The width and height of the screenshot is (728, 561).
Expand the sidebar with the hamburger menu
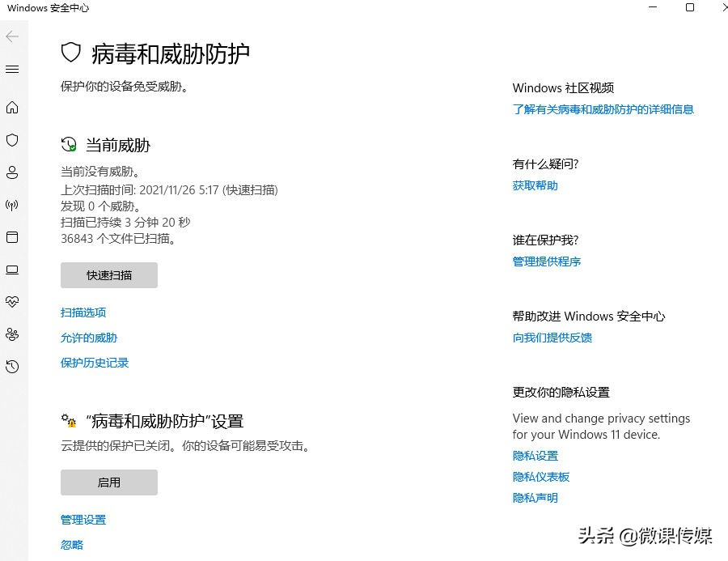[x=13, y=69]
